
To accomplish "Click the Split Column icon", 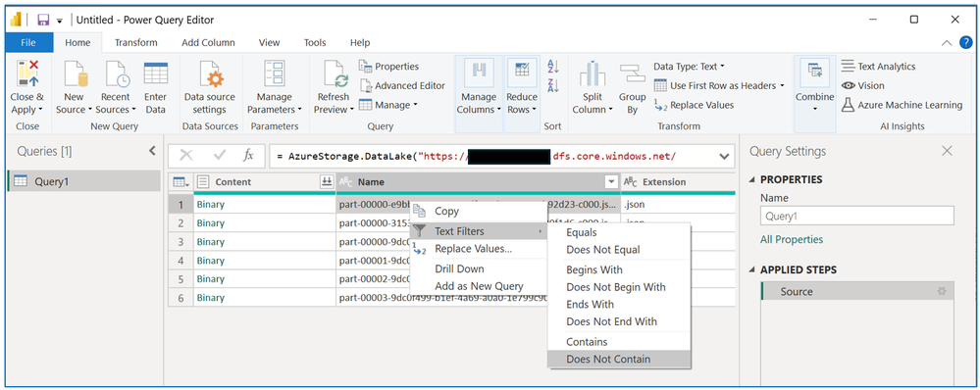I will (593, 74).
